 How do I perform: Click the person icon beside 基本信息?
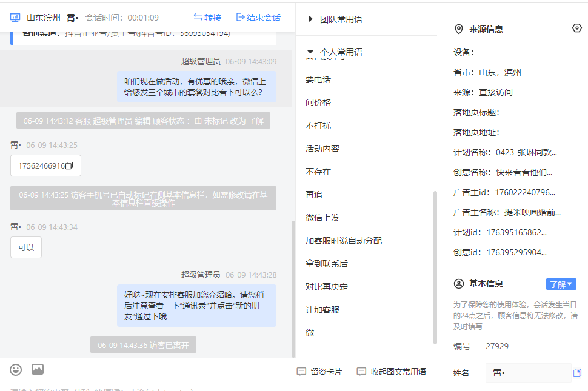coord(459,284)
